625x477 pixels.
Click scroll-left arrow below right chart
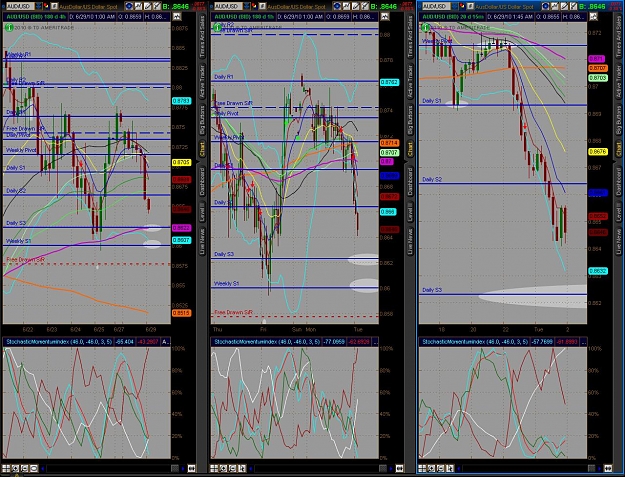click(x=459, y=468)
